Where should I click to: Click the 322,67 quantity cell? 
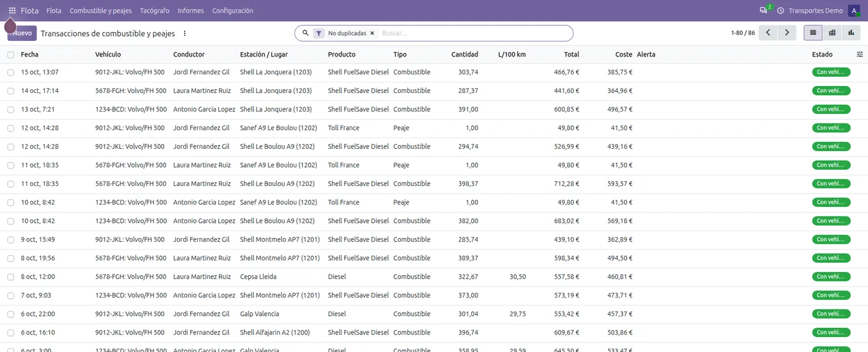pyautogui.click(x=468, y=277)
